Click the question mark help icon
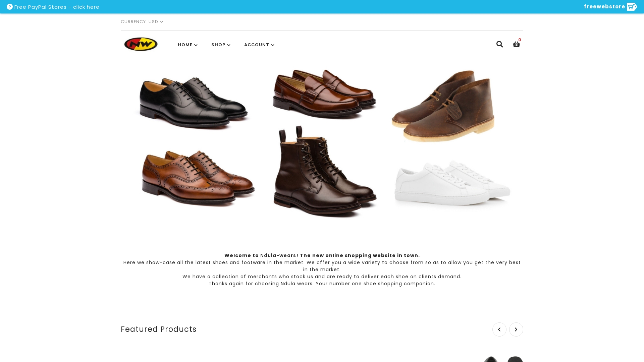644x362 pixels. 10,7
